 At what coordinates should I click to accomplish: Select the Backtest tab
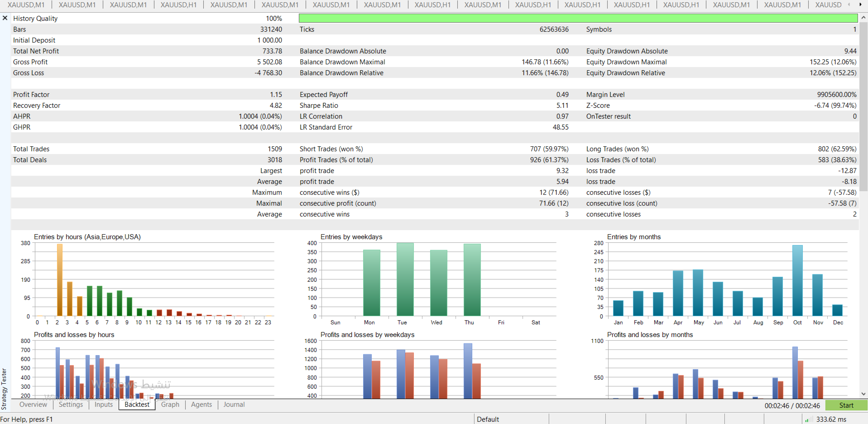137,405
